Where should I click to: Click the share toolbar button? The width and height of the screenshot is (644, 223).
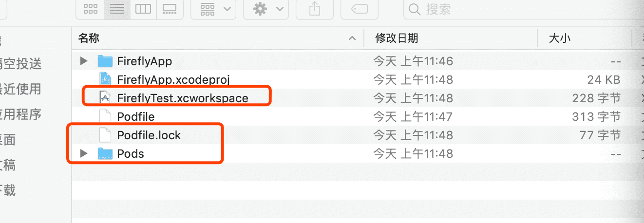tap(315, 9)
